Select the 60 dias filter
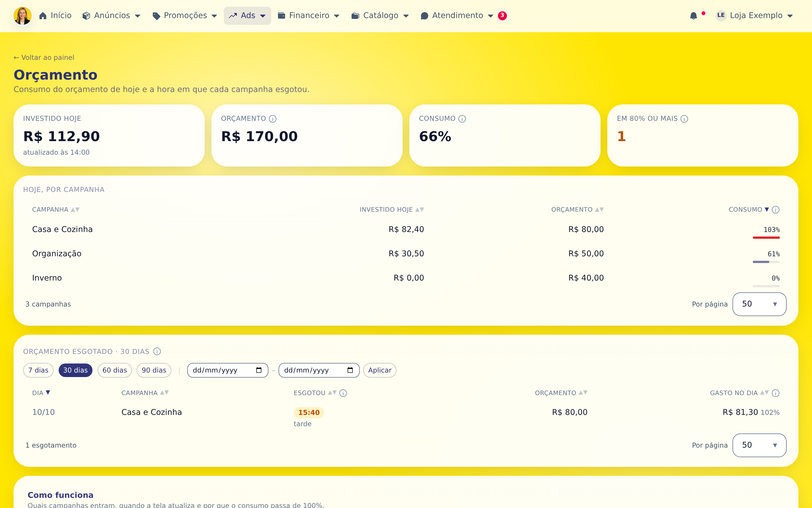The height and width of the screenshot is (508, 812). [115, 370]
